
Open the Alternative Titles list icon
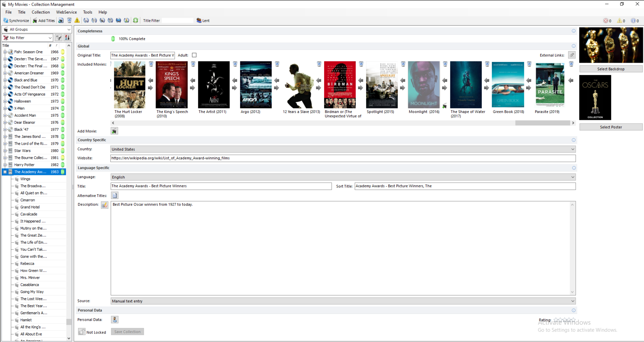(x=115, y=195)
